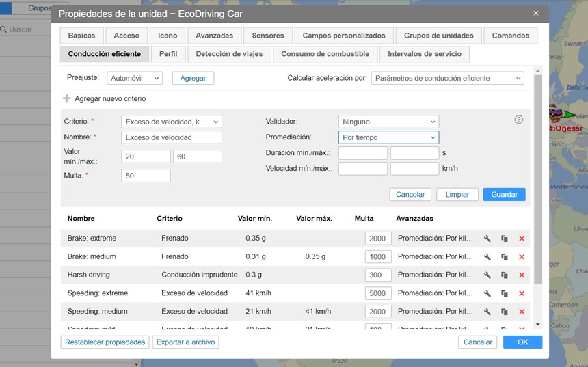
Task: Click plus icon to add new criterion
Action: (x=67, y=98)
